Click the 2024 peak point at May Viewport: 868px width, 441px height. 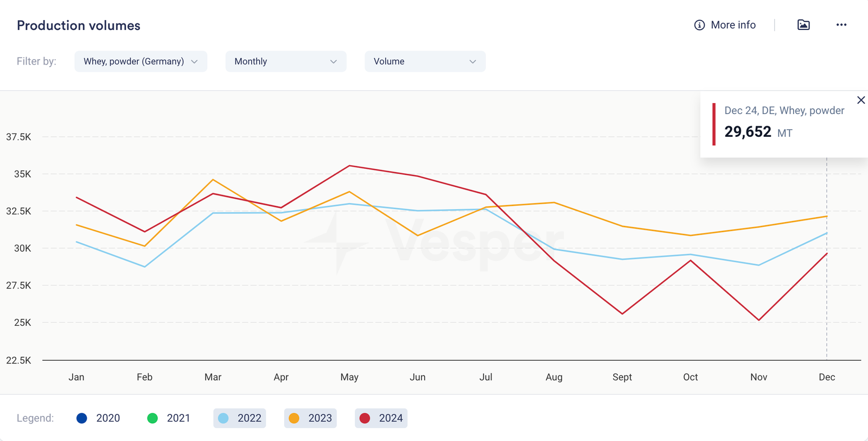(349, 166)
